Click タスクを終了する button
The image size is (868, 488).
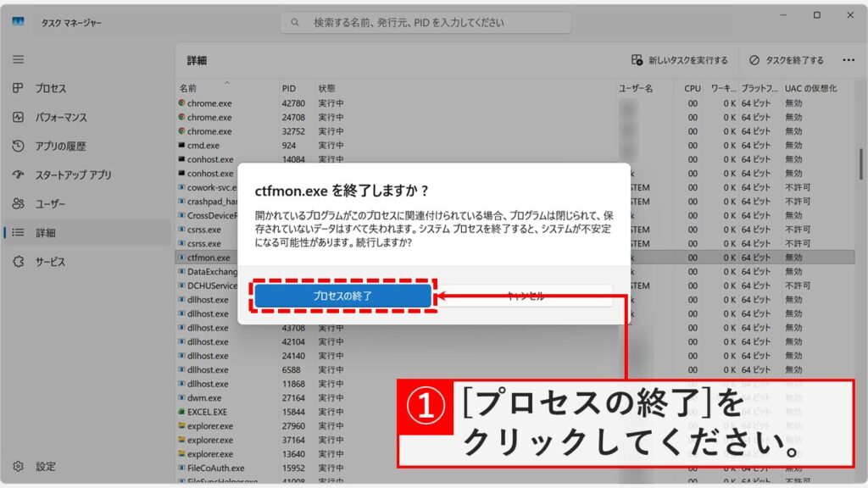(787, 60)
